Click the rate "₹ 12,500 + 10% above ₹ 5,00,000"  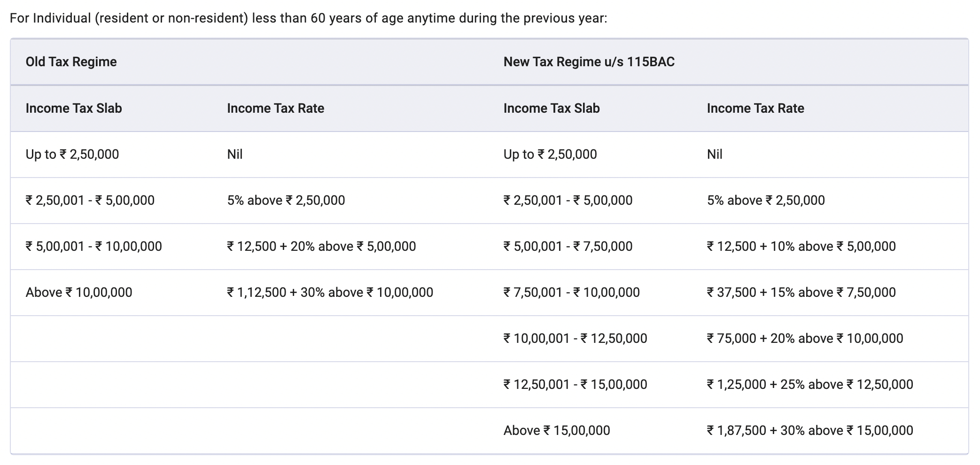point(801,247)
